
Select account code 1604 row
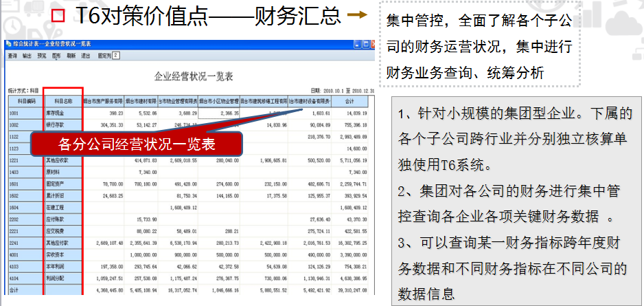click(x=26, y=208)
